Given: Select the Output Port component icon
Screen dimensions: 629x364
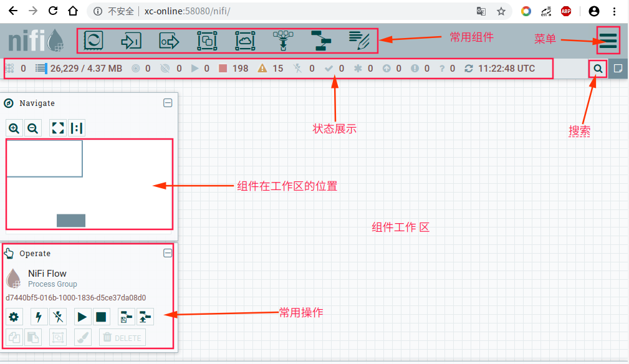Looking at the screenshot, I should point(168,41).
